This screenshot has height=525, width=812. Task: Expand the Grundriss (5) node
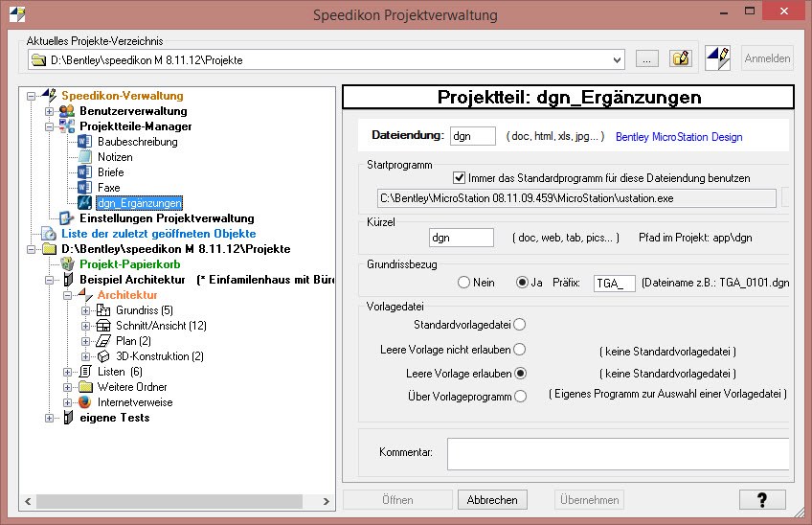85,311
